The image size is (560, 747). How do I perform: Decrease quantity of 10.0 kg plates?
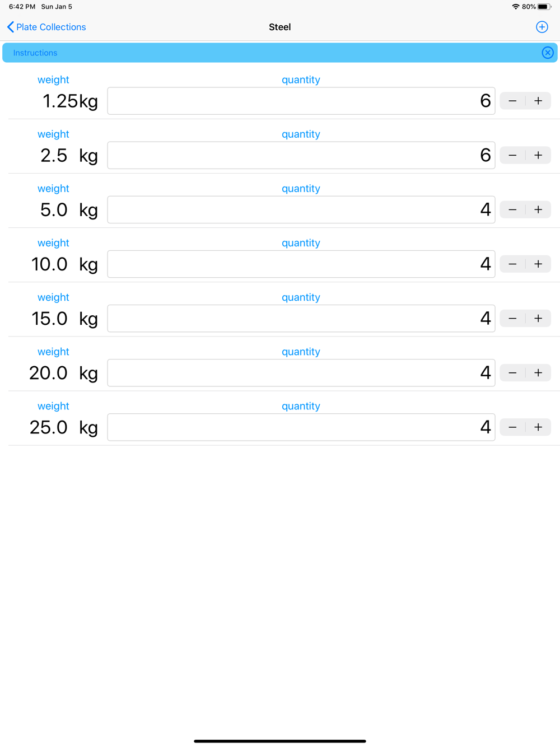pyautogui.click(x=512, y=264)
